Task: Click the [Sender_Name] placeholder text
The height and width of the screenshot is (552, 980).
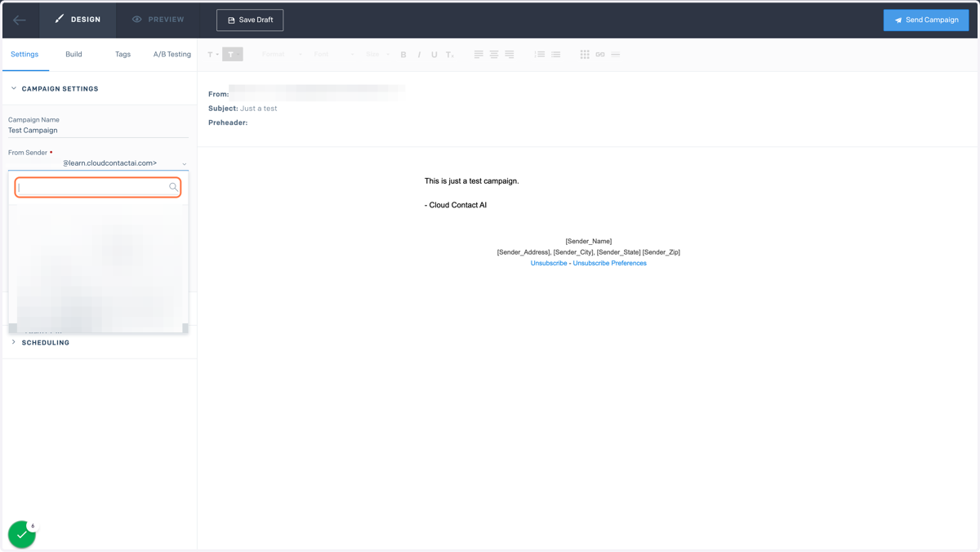Action: coord(589,241)
